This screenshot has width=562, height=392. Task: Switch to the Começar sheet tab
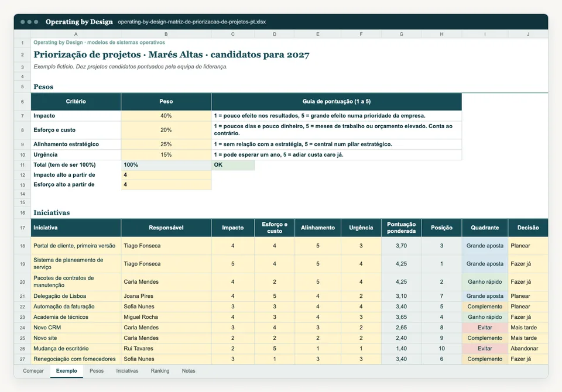[33, 371]
